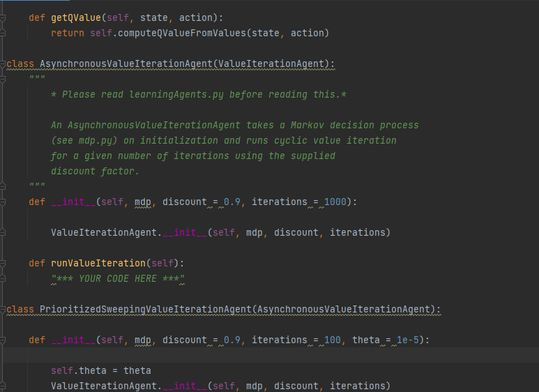Collapse the getQValue method fold marker
The image size is (539, 392).
tap(3, 17)
